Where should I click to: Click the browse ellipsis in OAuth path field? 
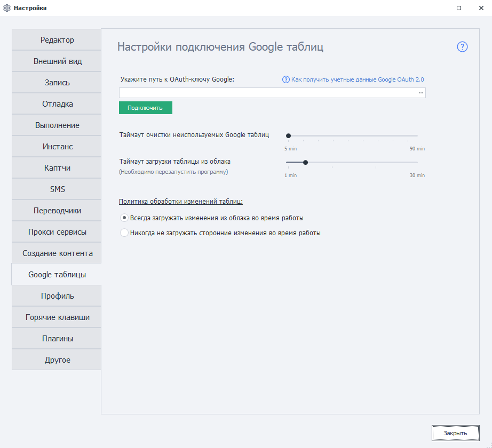tap(420, 93)
